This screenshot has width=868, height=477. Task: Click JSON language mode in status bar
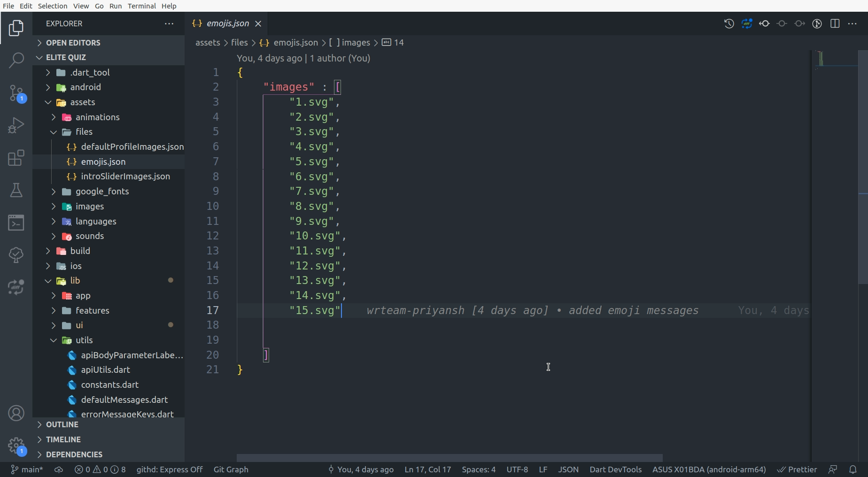568,469
